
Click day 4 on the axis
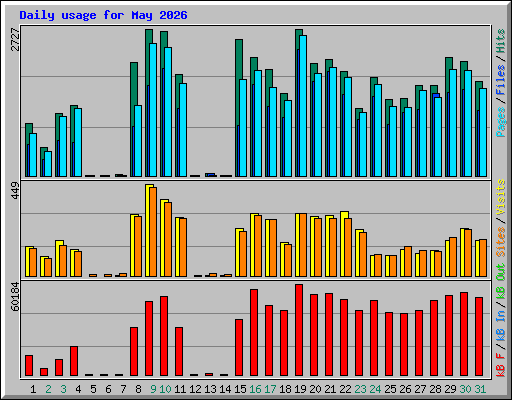[78, 389]
